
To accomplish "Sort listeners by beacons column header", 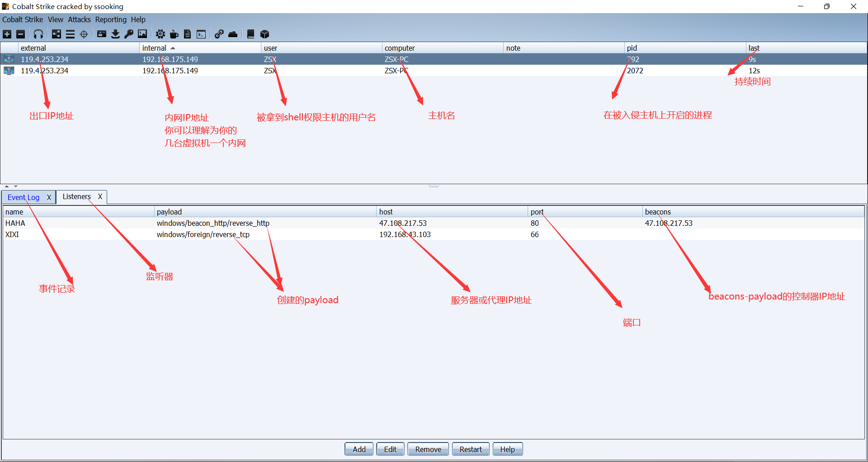I will coord(754,212).
